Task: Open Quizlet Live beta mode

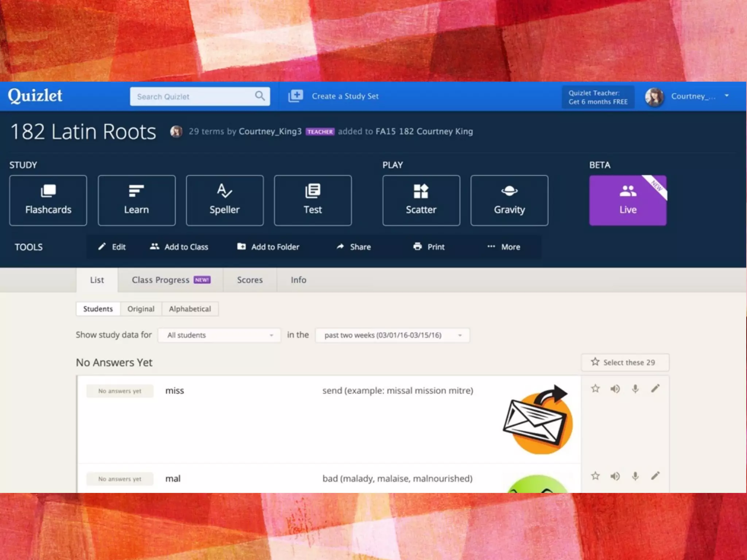Action: (628, 201)
